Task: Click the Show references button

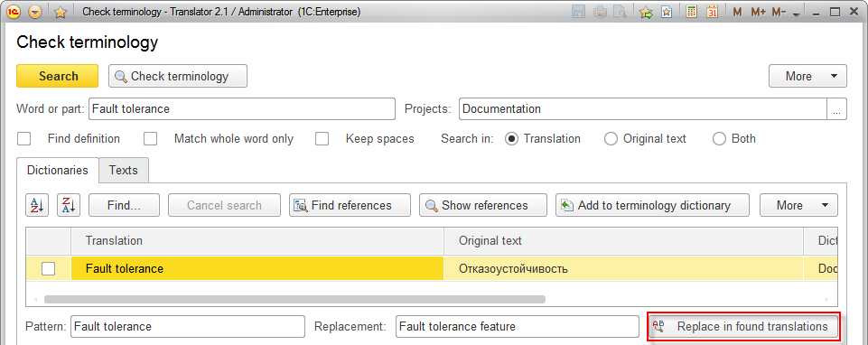Action: pos(482,205)
